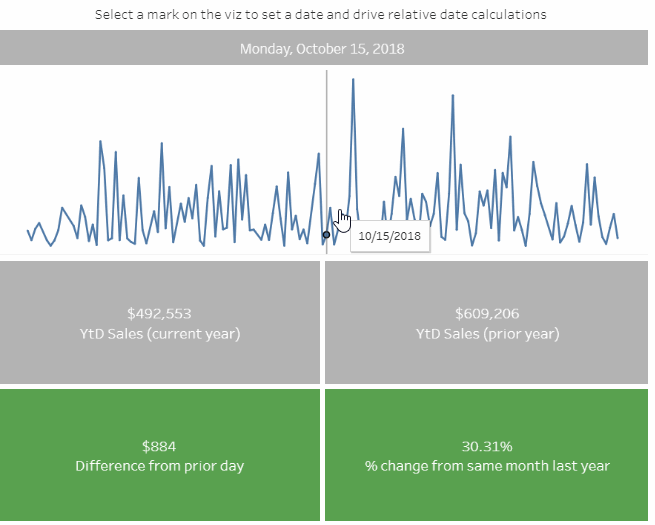Click the first point at the line's left end
This screenshot has height=525, width=655.
pos(28,231)
